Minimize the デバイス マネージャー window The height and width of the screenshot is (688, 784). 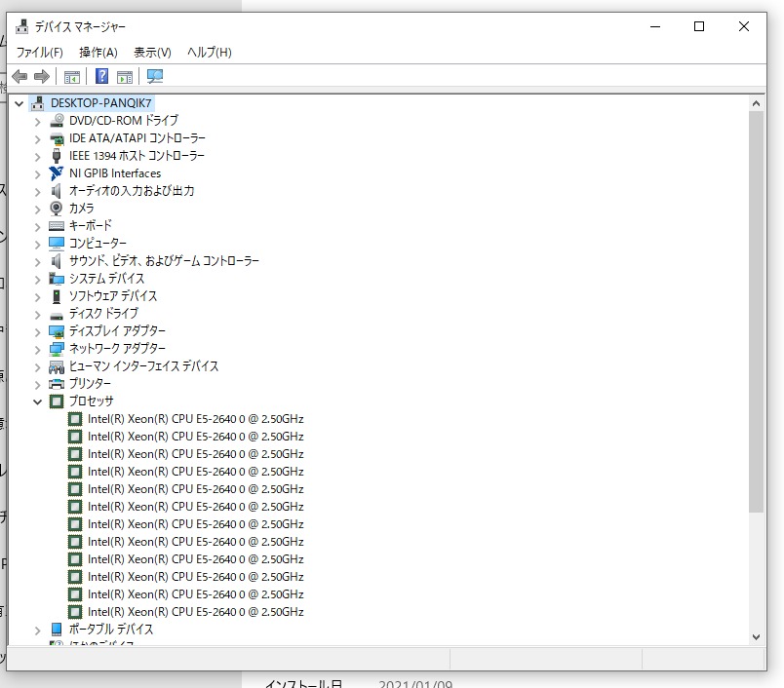point(655,26)
